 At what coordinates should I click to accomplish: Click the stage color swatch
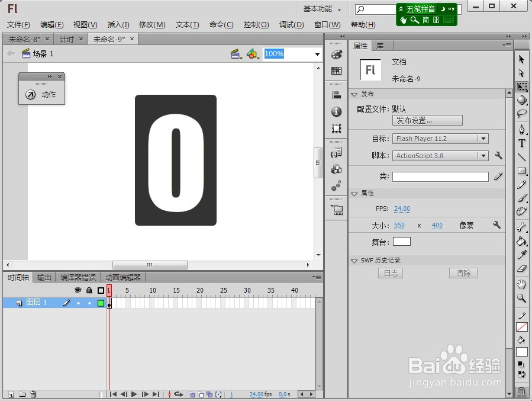click(402, 241)
